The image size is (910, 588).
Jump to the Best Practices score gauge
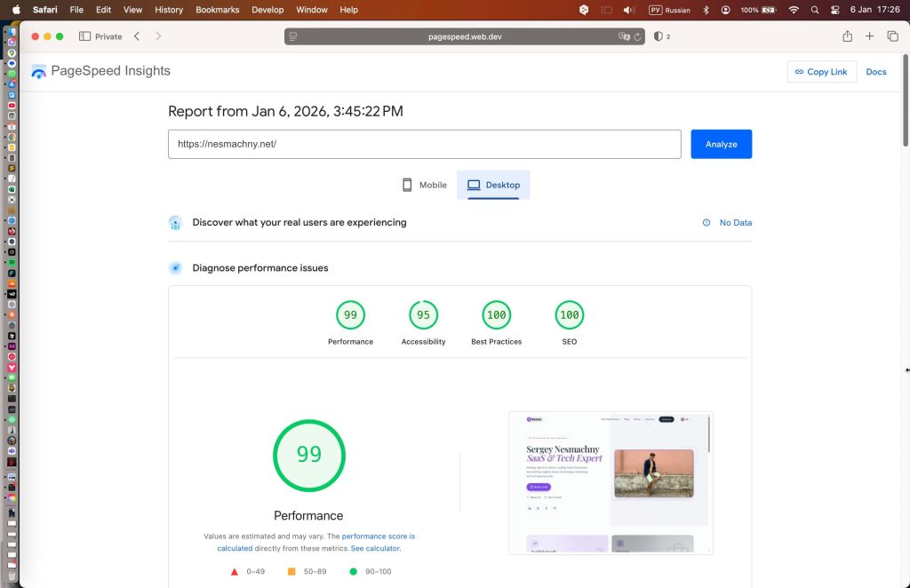tap(496, 315)
